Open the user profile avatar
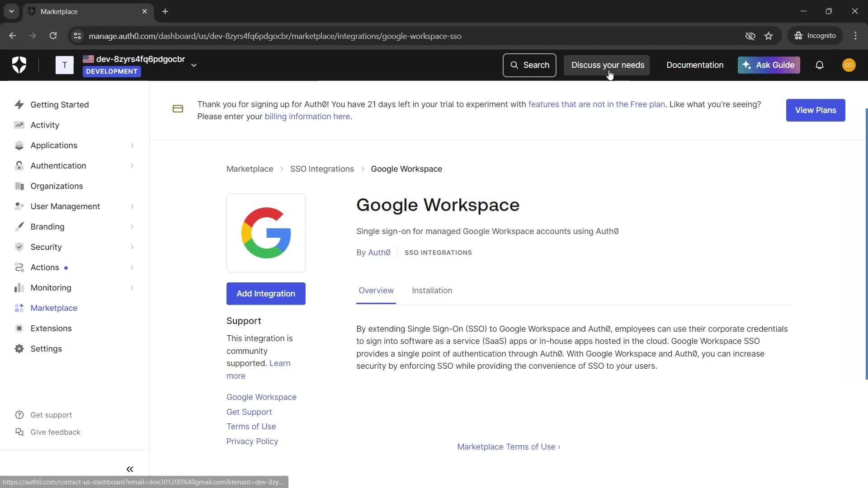The width and height of the screenshot is (868, 488). tap(849, 65)
